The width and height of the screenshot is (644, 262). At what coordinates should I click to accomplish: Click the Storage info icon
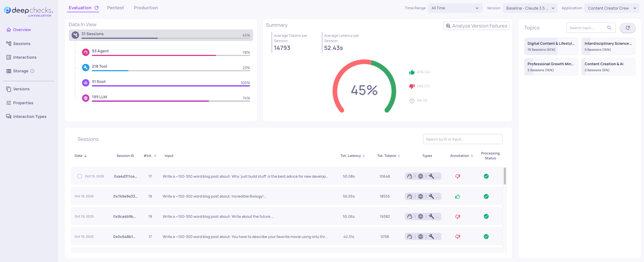pos(32,71)
